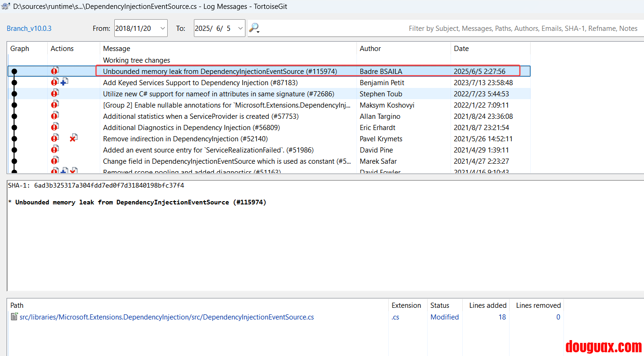This screenshot has height=356, width=644.
Task: Open DependencyInjectionEventSource.cs file path entry
Action: click(166, 317)
